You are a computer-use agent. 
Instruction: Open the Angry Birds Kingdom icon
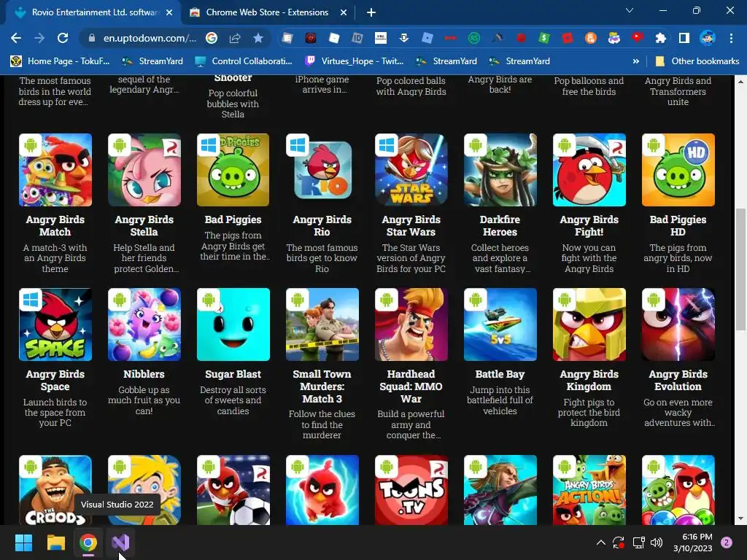pos(589,324)
